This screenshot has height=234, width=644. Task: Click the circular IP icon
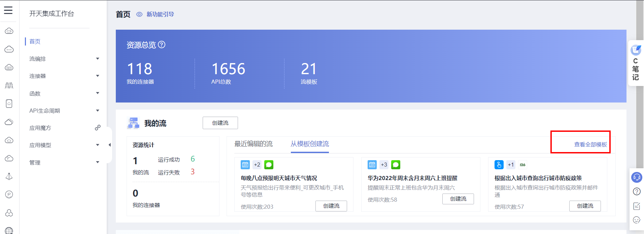[x=9, y=194]
